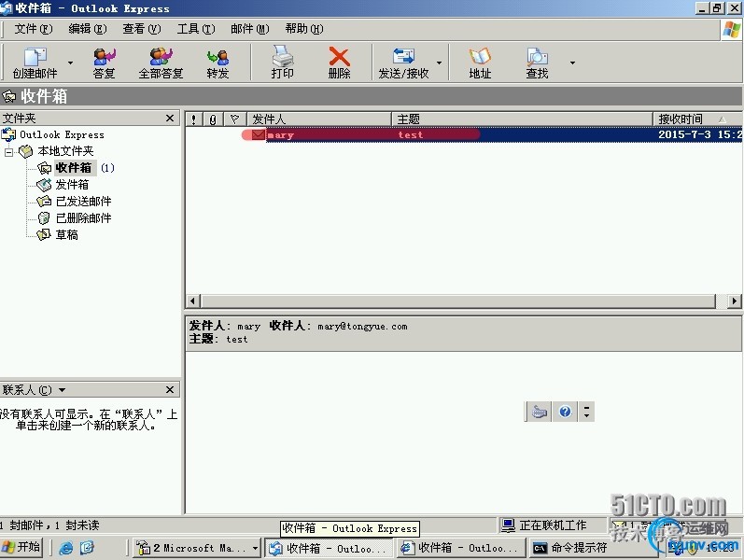Select the 发件箱 folder

pyautogui.click(x=72, y=185)
